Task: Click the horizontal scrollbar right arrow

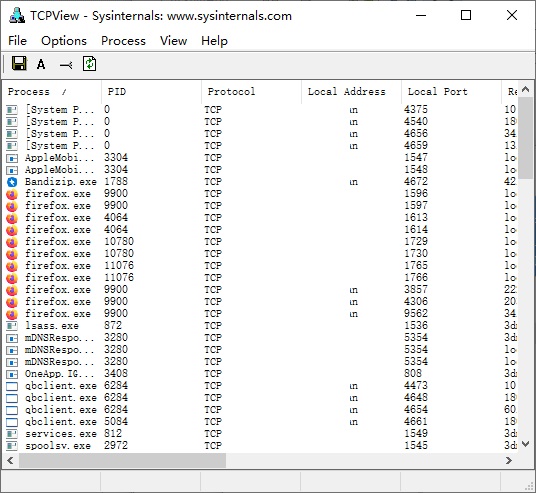Action: pos(509,461)
